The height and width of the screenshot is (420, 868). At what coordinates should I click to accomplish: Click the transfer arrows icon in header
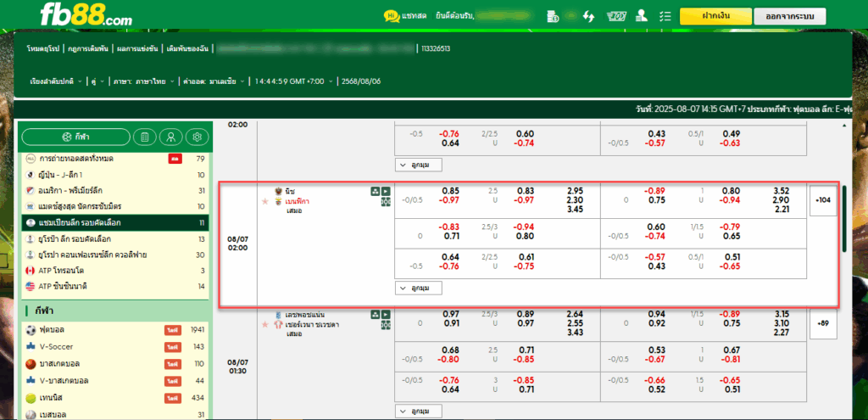[588, 16]
